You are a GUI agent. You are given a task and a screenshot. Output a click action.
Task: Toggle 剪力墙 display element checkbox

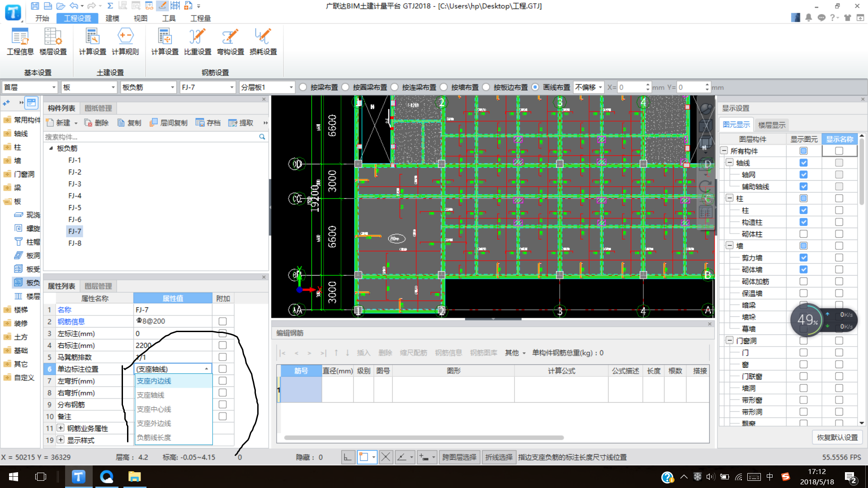(x=803, y=258)
